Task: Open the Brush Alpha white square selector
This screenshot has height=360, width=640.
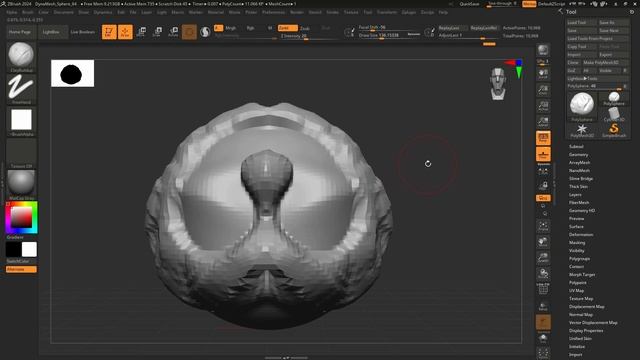Action: coord(21,121)
